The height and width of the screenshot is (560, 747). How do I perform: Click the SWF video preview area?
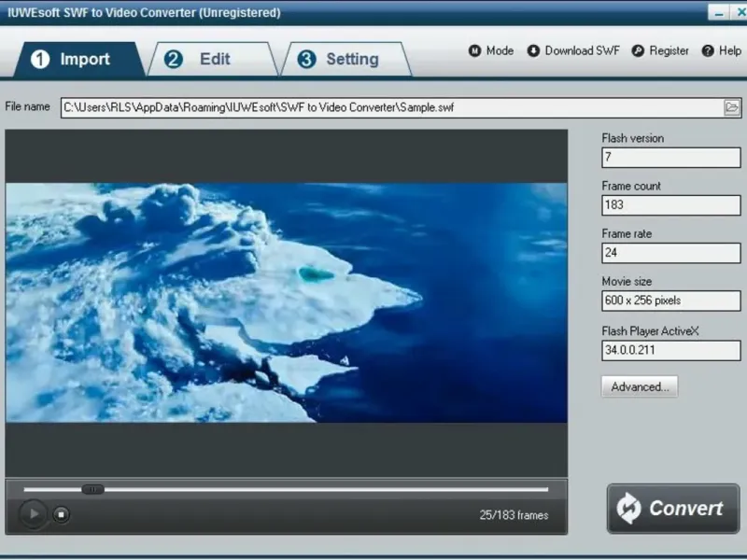[x=286, y=302]
